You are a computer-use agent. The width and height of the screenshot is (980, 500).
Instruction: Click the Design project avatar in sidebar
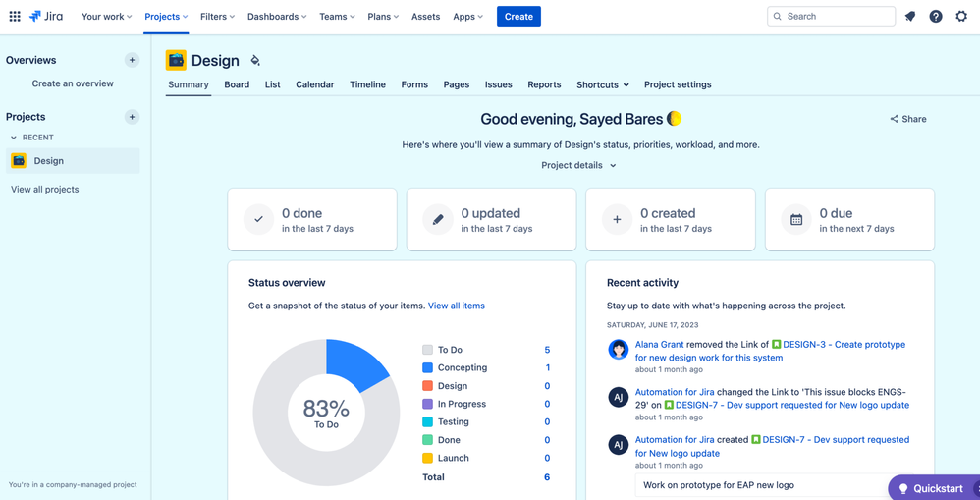coord(19,161)
